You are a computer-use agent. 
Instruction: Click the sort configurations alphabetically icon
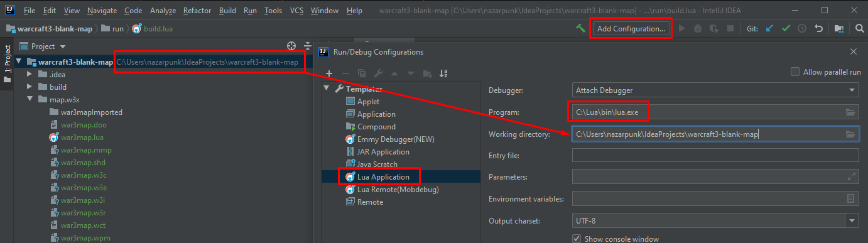[x=443, y=73]
